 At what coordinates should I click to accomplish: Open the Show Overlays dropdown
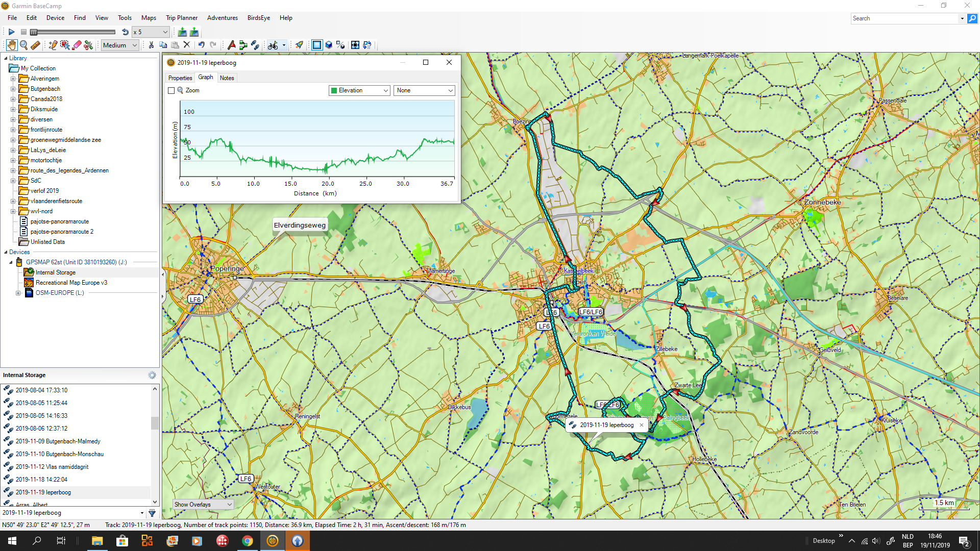pos(203,505)
